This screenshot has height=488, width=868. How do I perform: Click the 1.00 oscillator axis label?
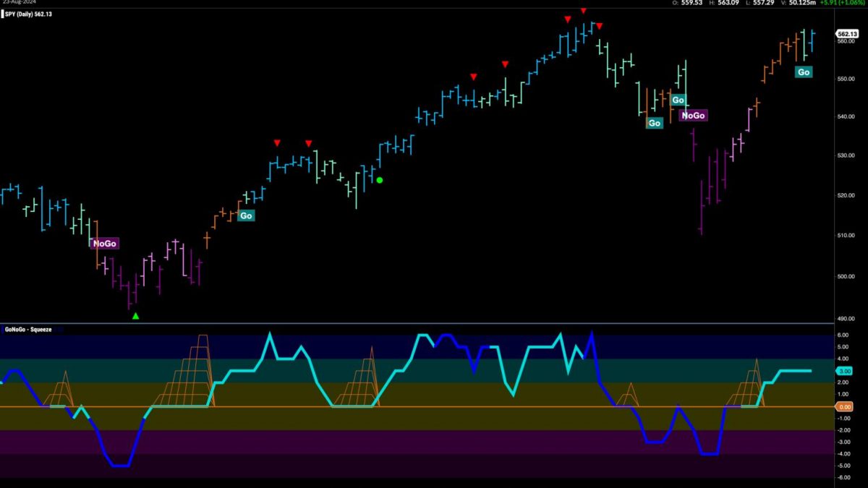pos(843,394)
